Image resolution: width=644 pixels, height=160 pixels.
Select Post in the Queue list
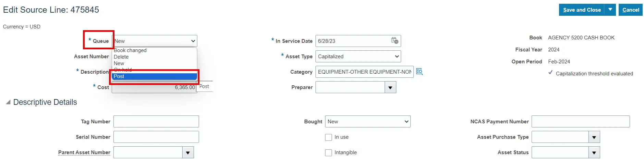click(x=154, y=76)
